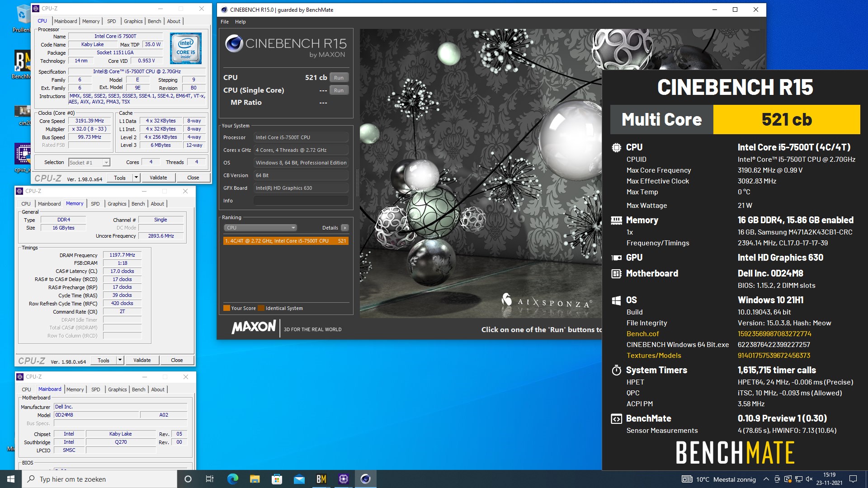Click the network tray icon

point(799,479)
